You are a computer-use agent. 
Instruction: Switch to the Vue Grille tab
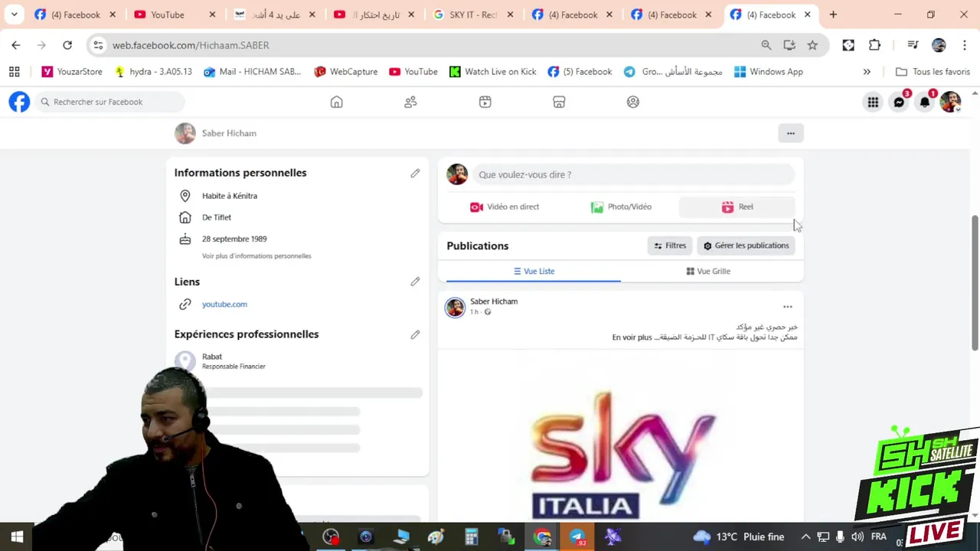[x=708, y=271]
